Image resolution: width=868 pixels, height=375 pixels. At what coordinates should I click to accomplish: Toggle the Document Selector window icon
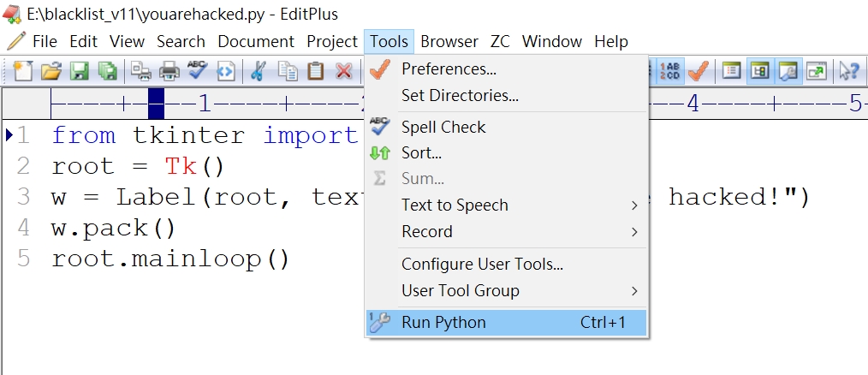[x=760, y=71]
